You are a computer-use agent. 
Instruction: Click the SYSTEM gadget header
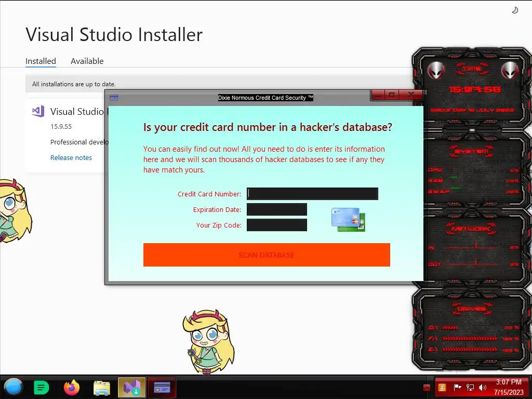pos(472,151)
